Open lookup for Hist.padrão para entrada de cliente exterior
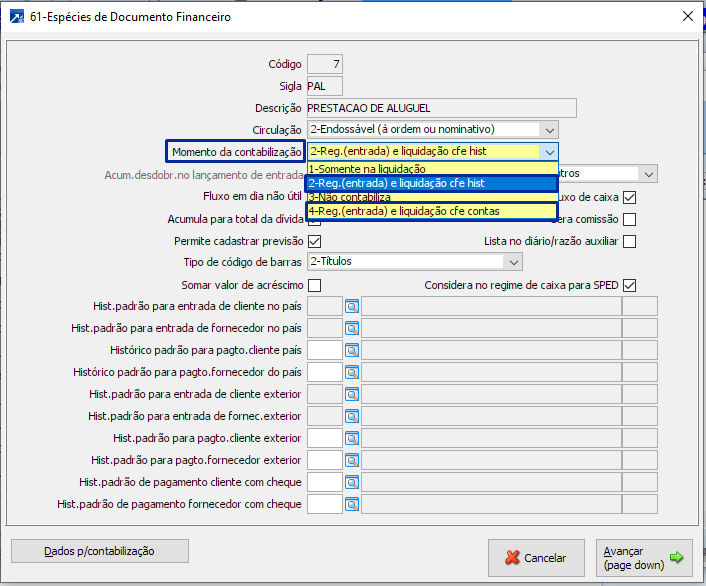The width and height of the screenshot is (706, 586). [352, 394]
